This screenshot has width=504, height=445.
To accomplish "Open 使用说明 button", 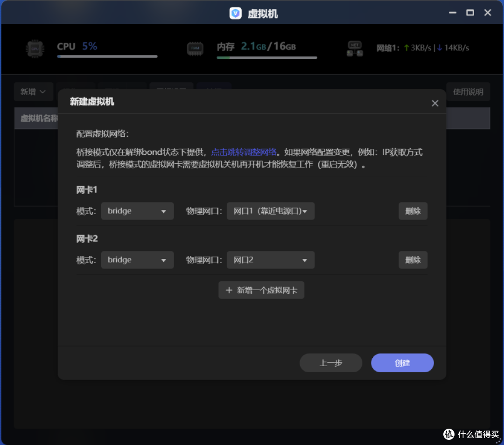I will [468, 92].
